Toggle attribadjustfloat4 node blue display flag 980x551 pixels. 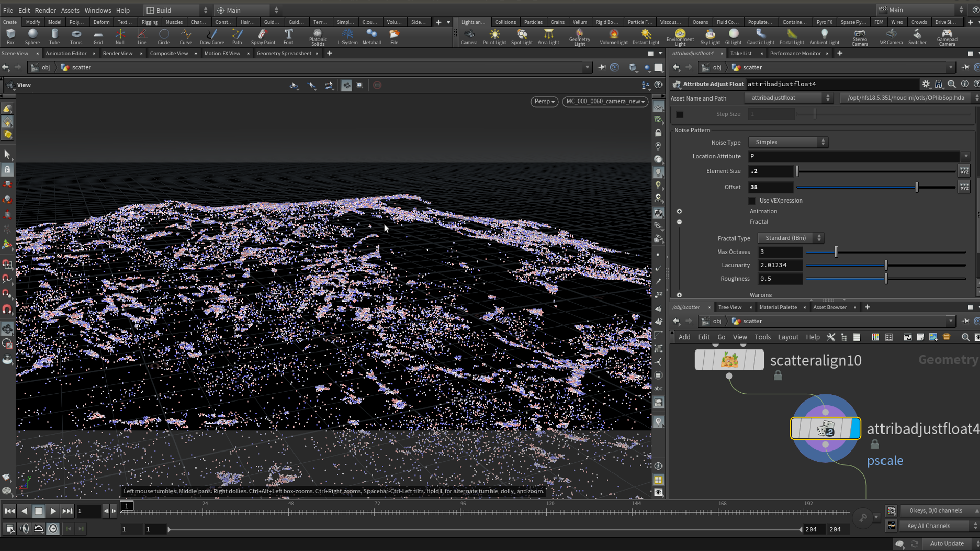pos(855,429)
